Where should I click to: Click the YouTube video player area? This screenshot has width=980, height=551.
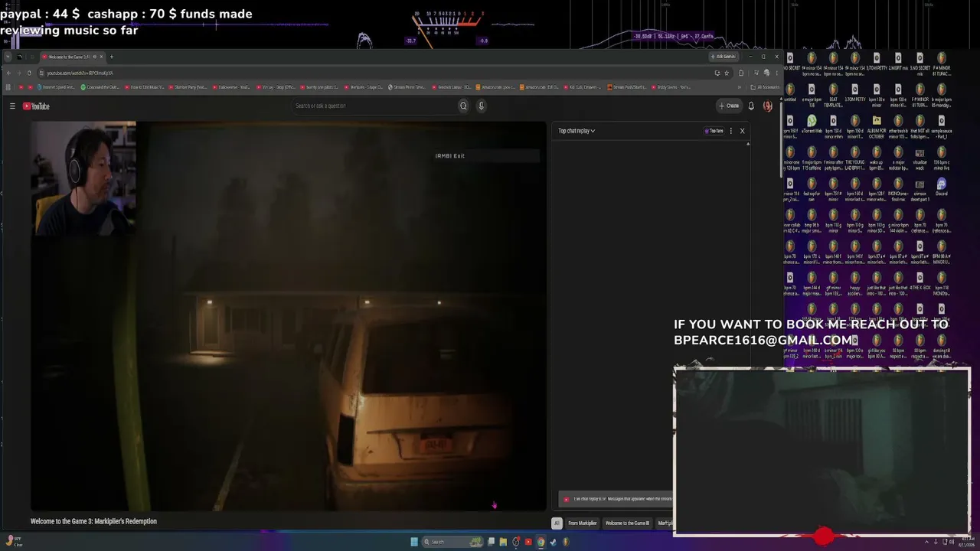tap(289, 315)
